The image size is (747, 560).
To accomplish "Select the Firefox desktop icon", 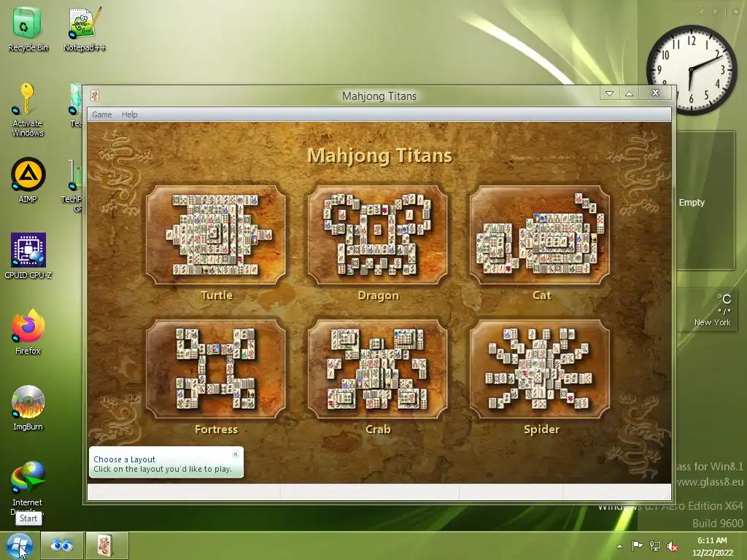I will click(x=28, y=332).
